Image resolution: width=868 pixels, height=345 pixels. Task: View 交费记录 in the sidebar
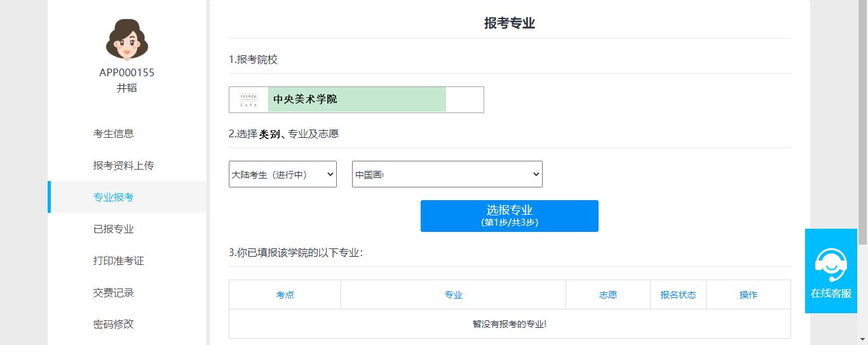point(113,292)
